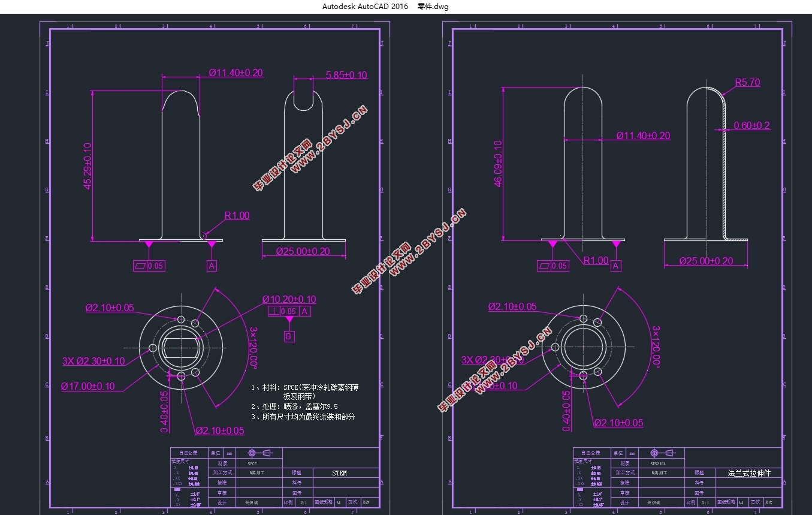Viewport: 812px width, 515px height.
Task: Select R1.00 fillet dimension on 法兰式拉伸件 sheet
Action: click(x=596, y=260)
